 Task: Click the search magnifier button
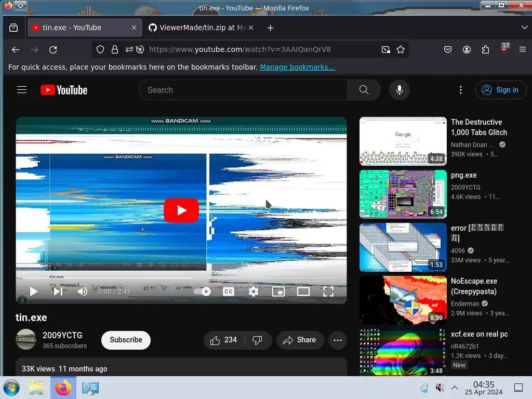[364, 90]
